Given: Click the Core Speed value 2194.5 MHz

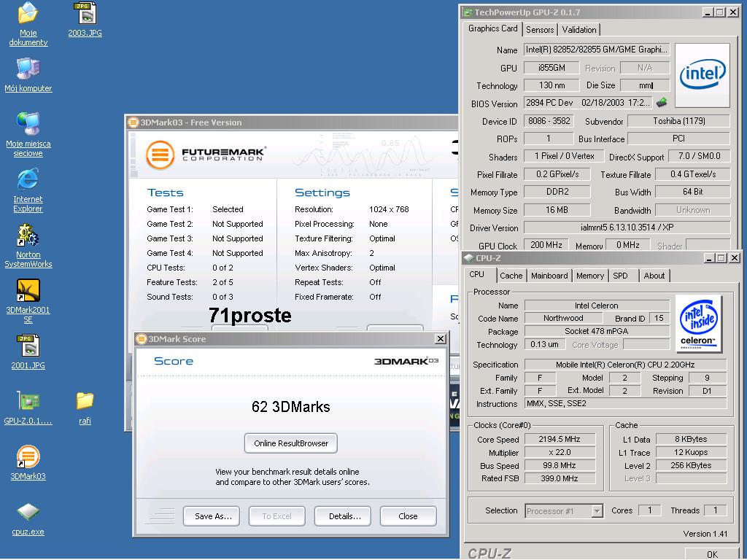Looking at the screenshot, I should tap(560, 439).
